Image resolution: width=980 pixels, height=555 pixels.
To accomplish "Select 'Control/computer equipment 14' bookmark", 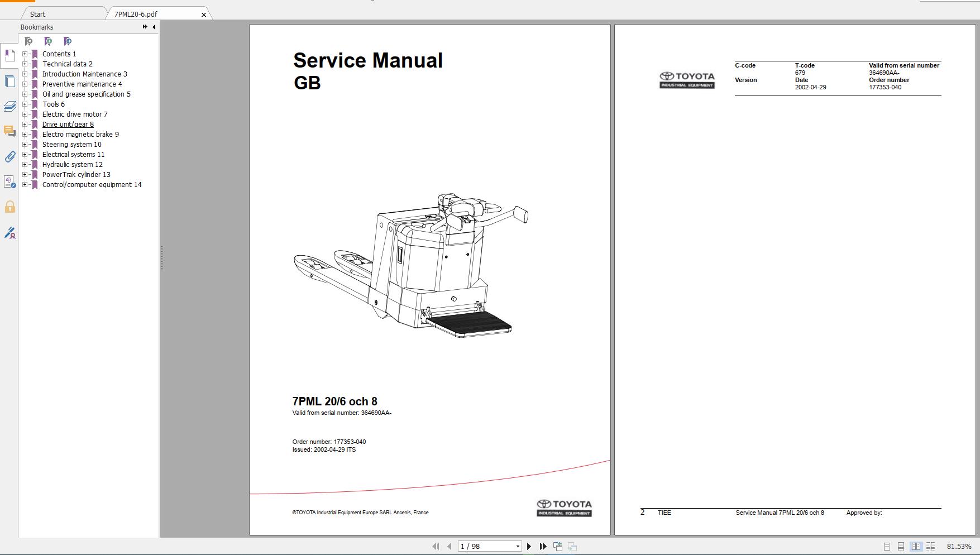I will tap(92, 185).
